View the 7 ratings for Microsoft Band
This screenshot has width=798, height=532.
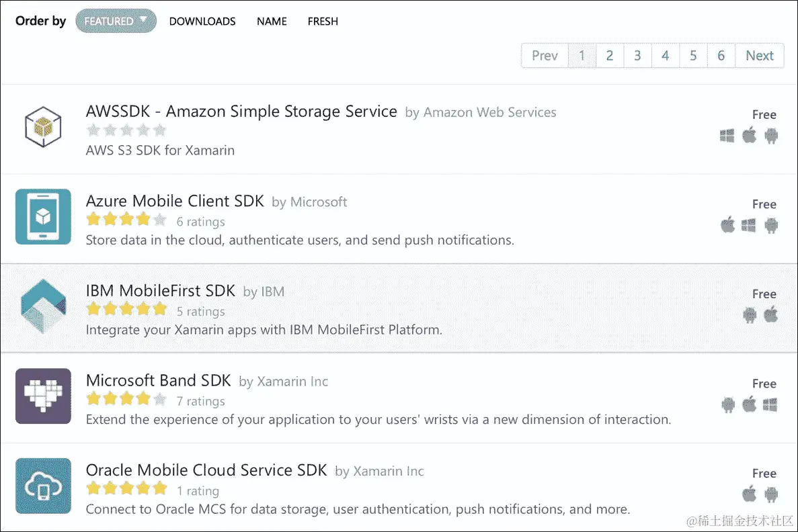tap(200, 401)
